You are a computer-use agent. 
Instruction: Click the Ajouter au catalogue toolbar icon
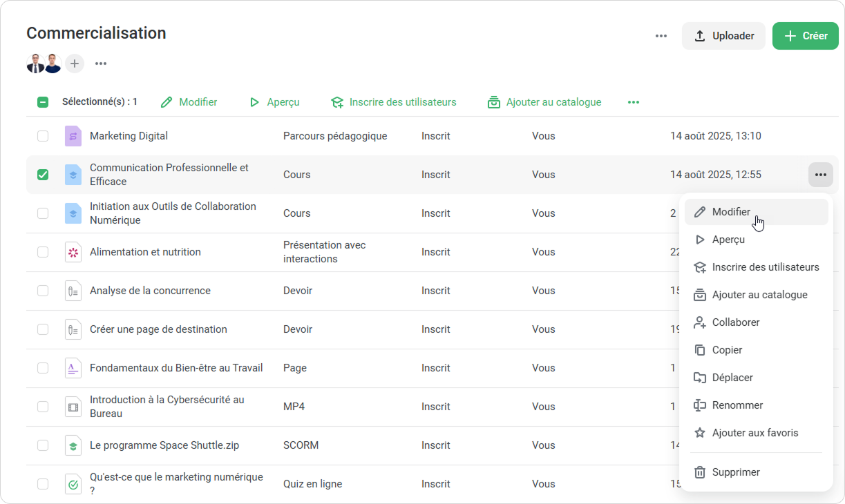pos(494,102)
